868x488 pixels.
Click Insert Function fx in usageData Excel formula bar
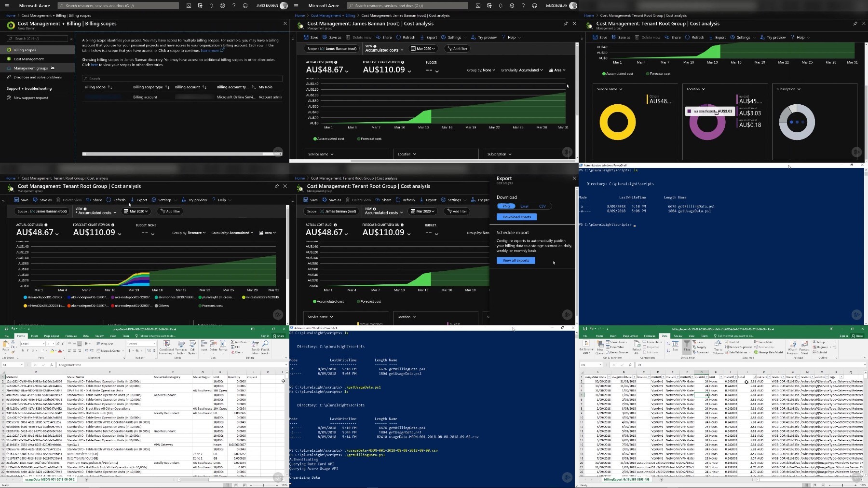(53, 365)
